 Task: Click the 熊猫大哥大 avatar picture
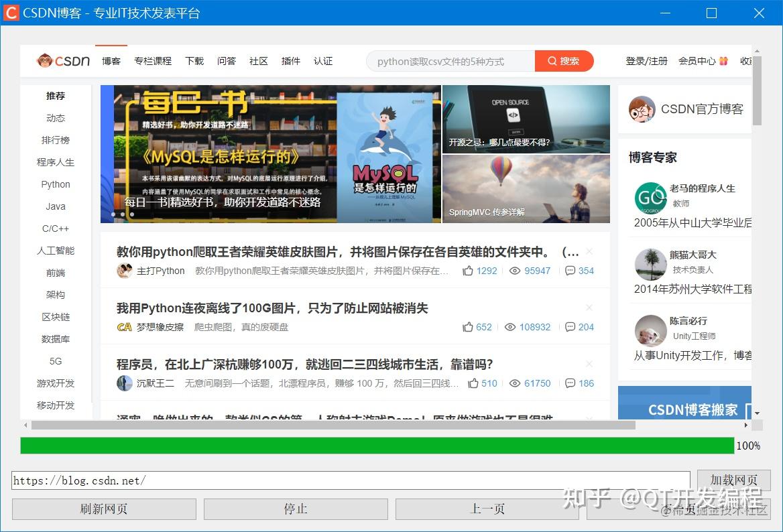tap(650, 265)
